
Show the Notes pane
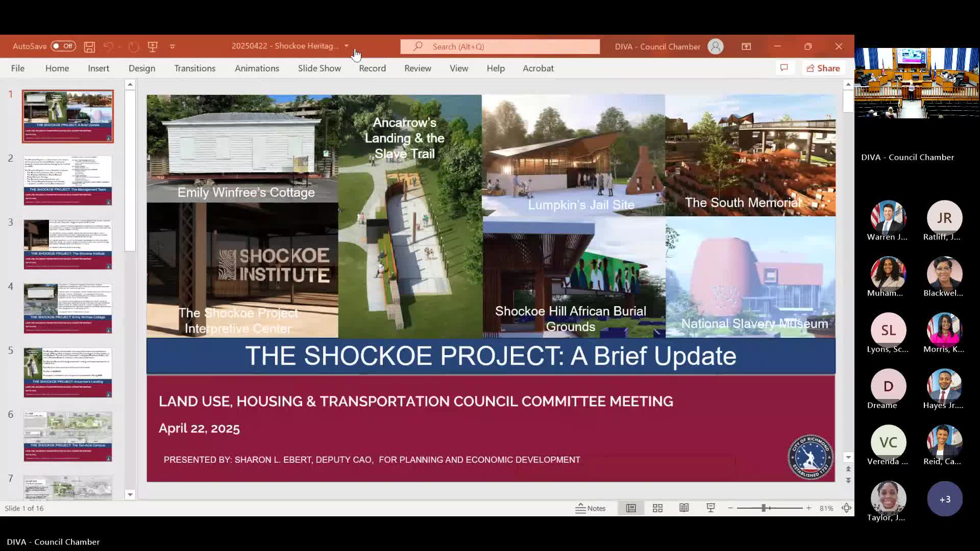591,508
